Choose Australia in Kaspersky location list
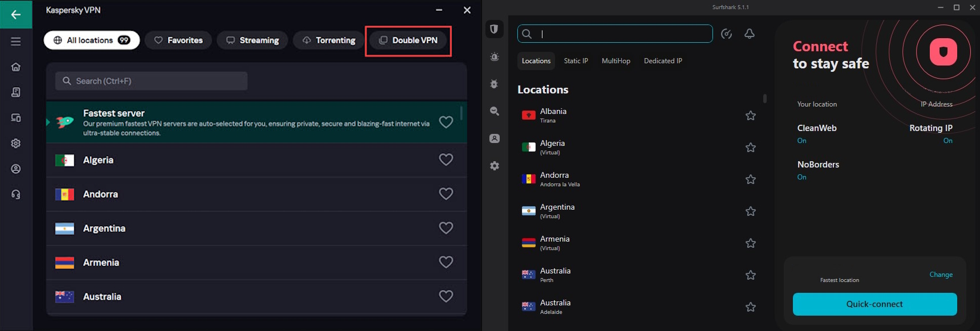Screen dimensions: 980x331 tap(257, 297)
